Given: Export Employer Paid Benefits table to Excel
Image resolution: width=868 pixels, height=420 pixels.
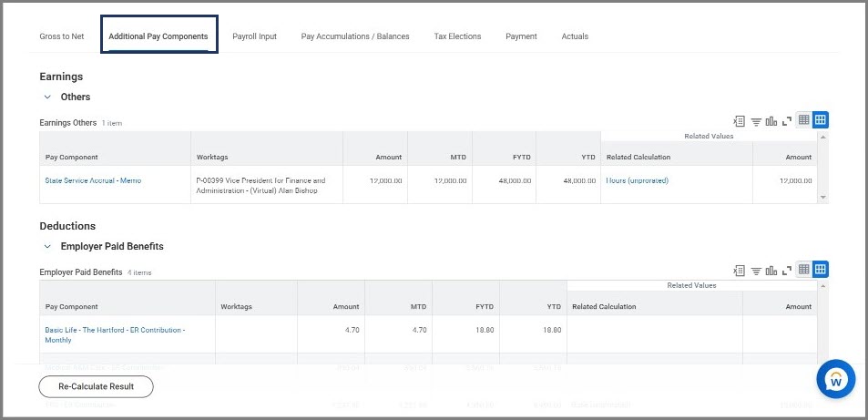Looking at the screenshot, I should click(x=740, y=270).
